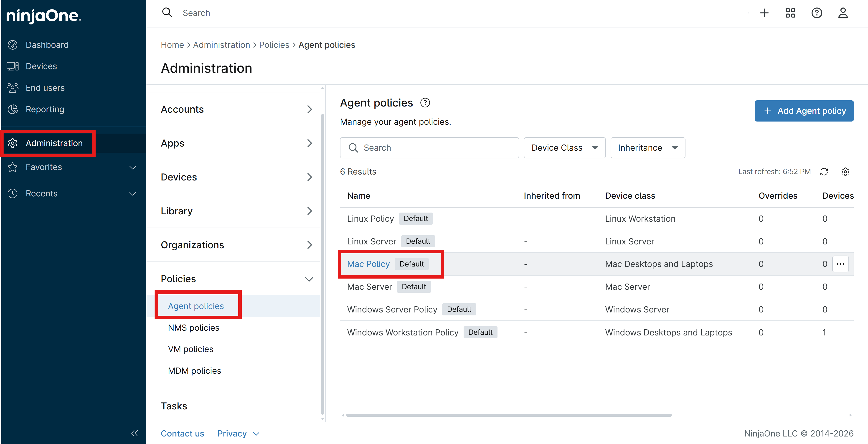The height and width of the screenshot is (444, 868).
Task: Click the magnifier in policies search box
Action: (353, 148)
